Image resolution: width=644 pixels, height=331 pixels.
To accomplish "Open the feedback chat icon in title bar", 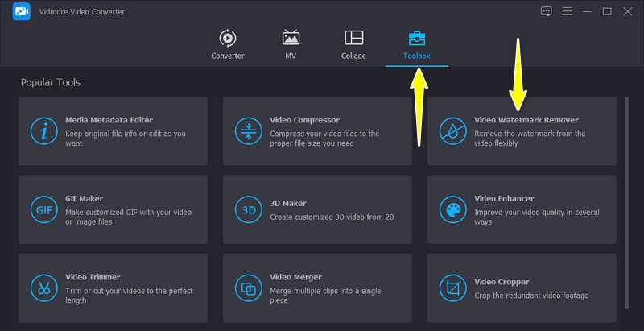I will pos(547,11).
